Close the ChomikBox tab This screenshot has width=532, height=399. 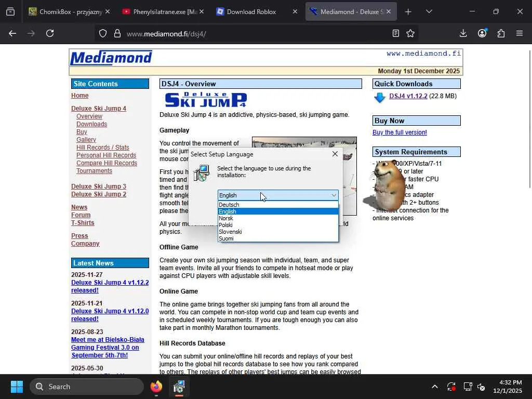pyautogui.click(x=108, y=11)
